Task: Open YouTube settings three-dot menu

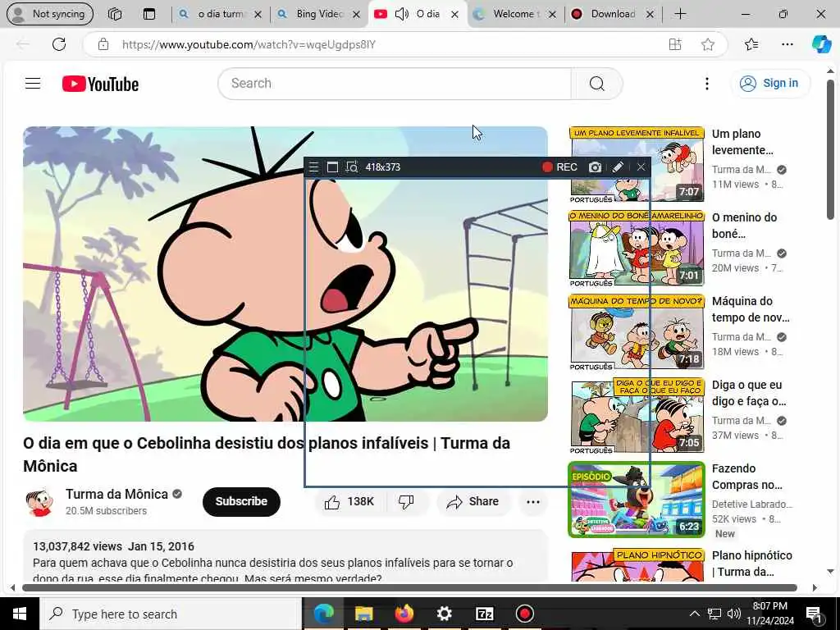Action: tap(706, 84)
